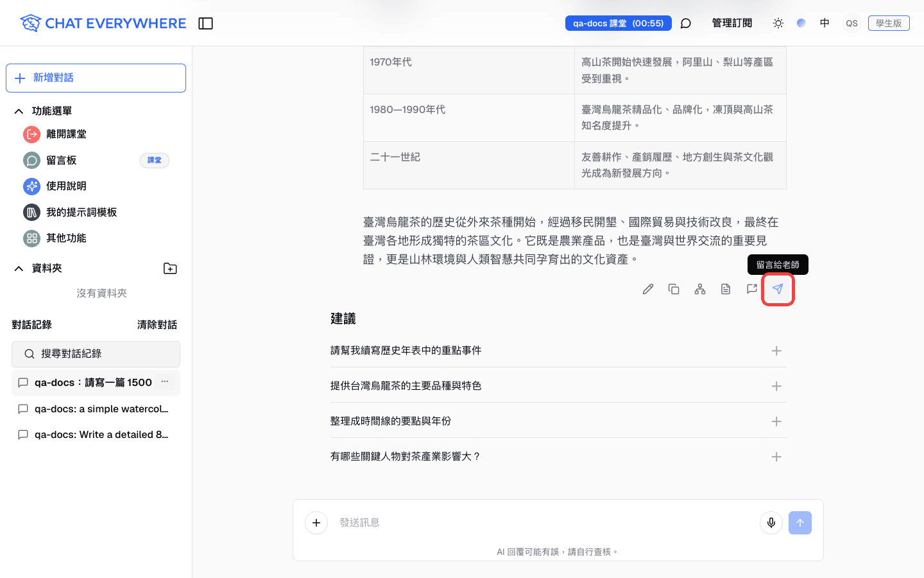The height and width of the screenshot is (578, 924).
Task: Add a new folder icon
Action: [x=170, y=268]
